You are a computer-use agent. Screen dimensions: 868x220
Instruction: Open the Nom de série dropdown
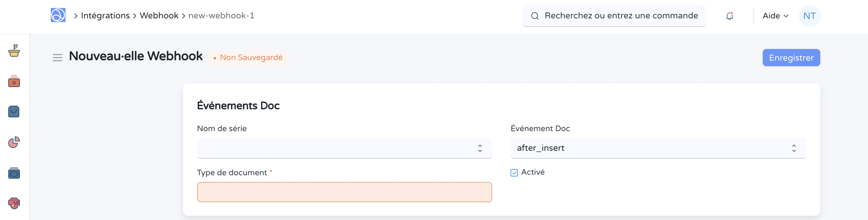(344, 148)
